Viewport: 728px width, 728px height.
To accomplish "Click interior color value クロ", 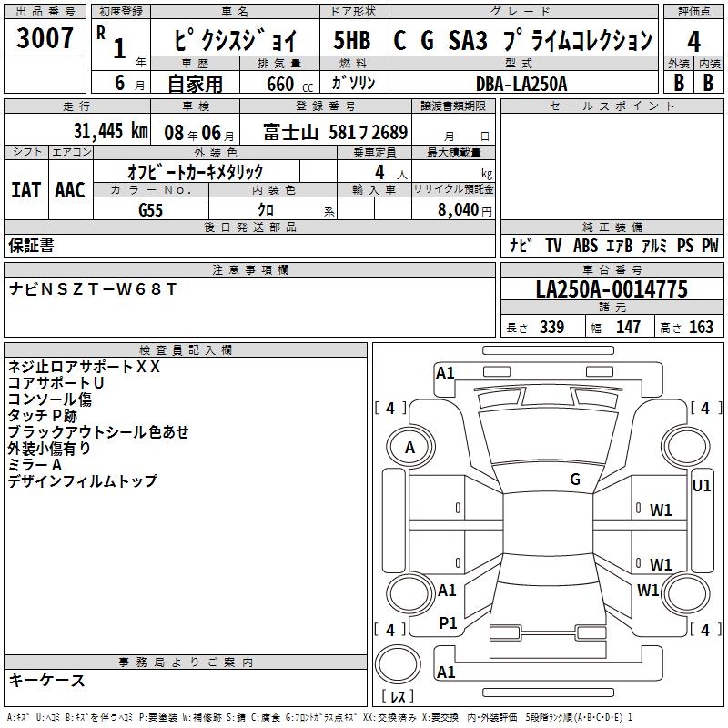I will (266, 209).
